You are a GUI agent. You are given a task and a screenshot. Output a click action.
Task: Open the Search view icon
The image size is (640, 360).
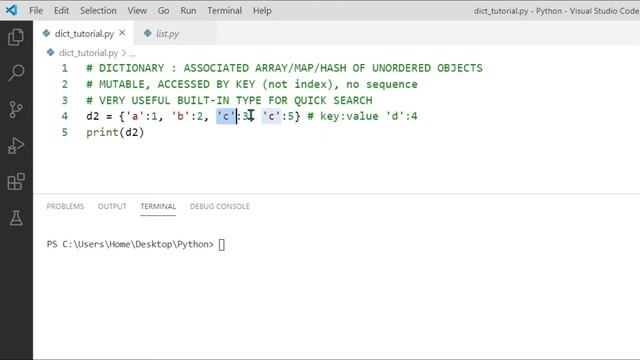click(16, 73)
